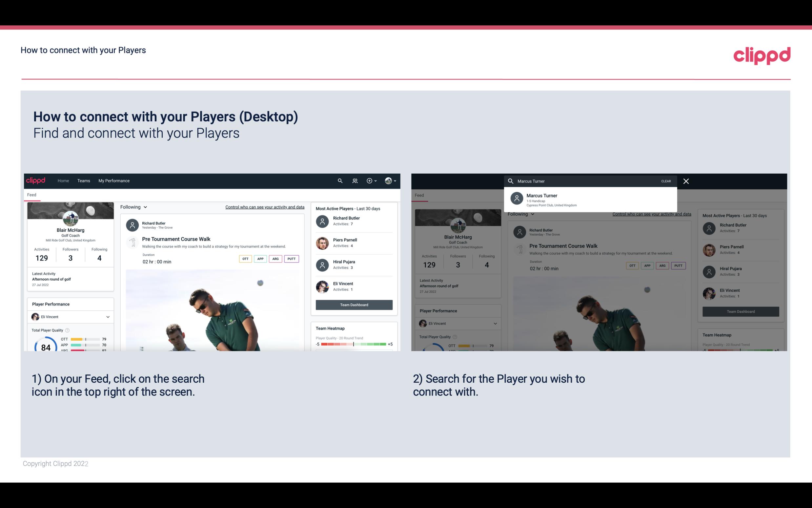Select the My Performance tab
Image resolution: width=812 pixels, height=508 pixels.
(113, 180)
